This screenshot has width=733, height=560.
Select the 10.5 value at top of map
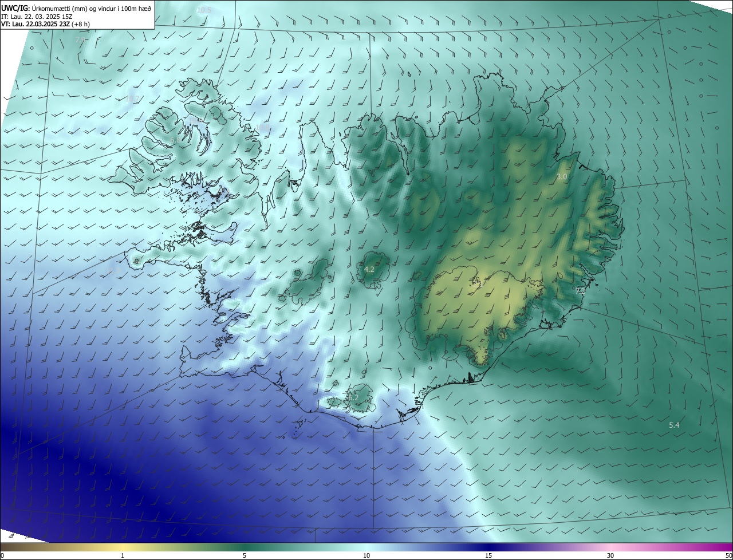click(203, 10)
